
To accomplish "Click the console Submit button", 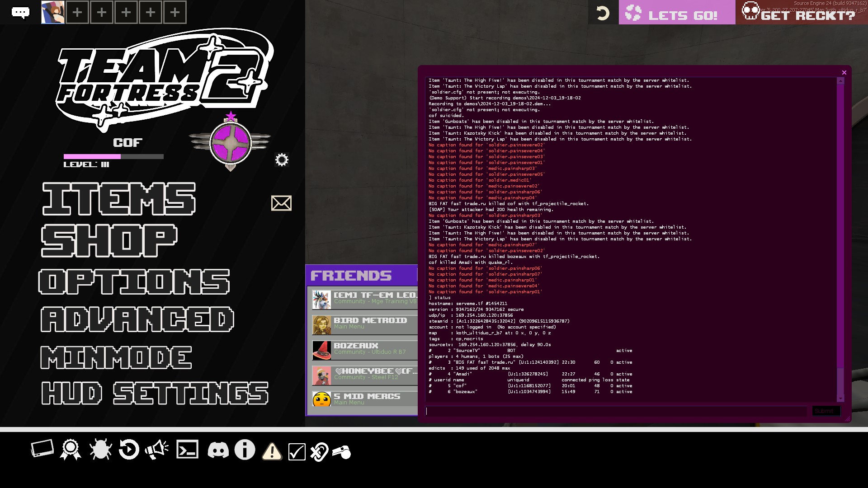I will [x=826, y=411].
